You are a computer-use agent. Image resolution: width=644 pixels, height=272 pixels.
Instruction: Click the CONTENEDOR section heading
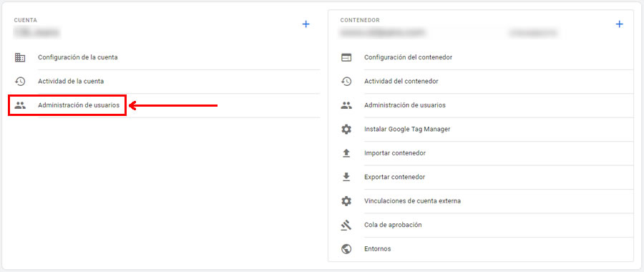tap(360, 20)
